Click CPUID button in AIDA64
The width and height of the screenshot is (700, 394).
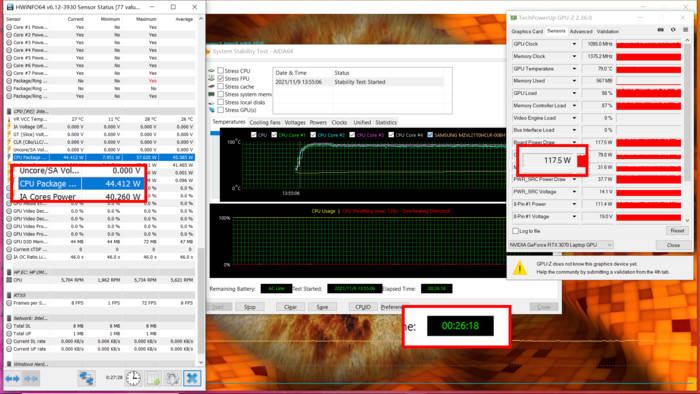[362, 307]
